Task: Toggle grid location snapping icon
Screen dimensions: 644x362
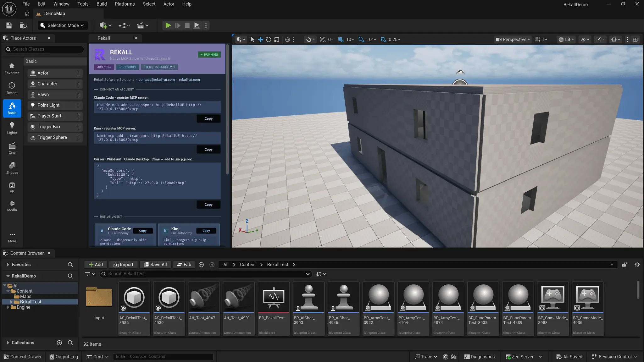Action: pyautogui.click(x=341, y=40)
